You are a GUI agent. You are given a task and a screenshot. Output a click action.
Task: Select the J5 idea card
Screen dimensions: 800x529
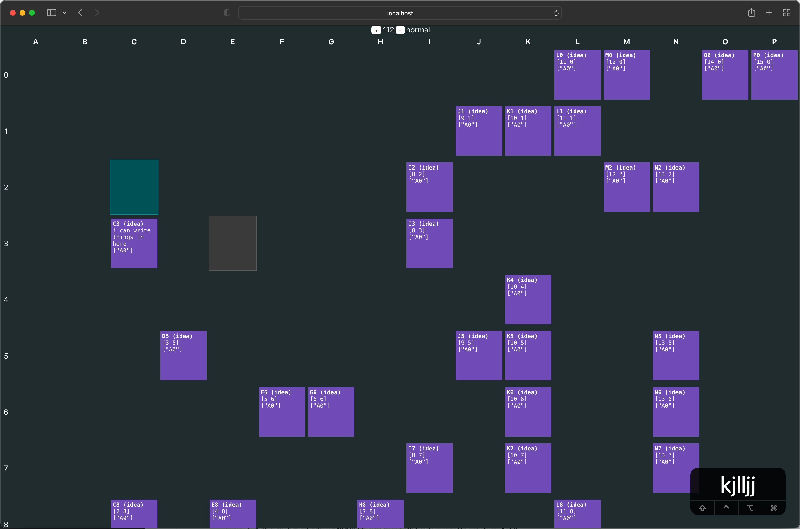tap(479, 356)
